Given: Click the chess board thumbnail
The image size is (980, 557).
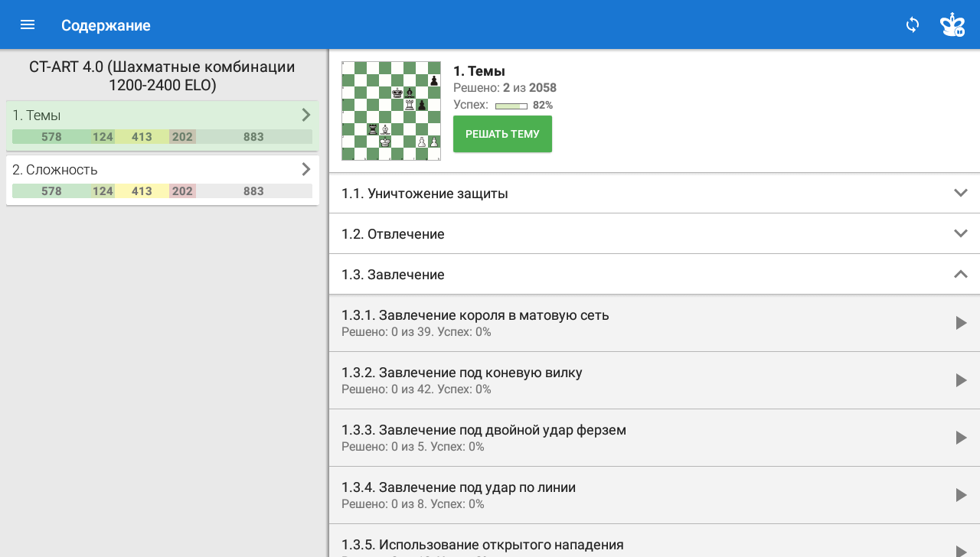Looking at the screenshot, I should point(391,111).
